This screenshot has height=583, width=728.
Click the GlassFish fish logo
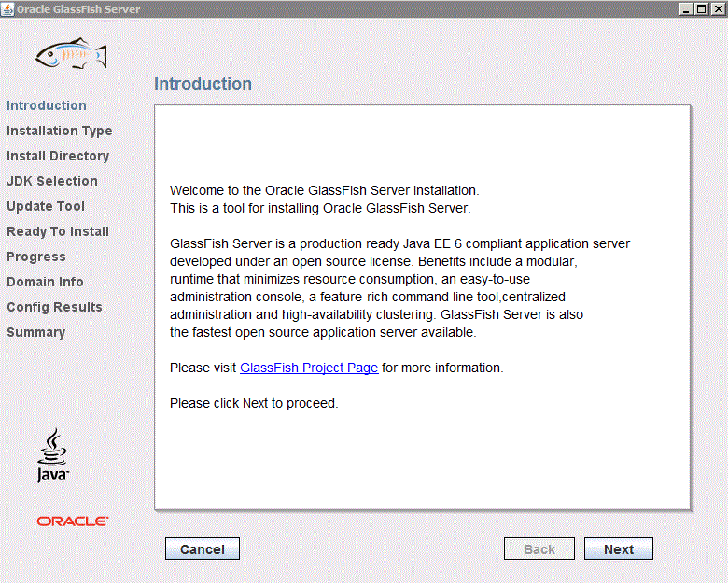72,53
